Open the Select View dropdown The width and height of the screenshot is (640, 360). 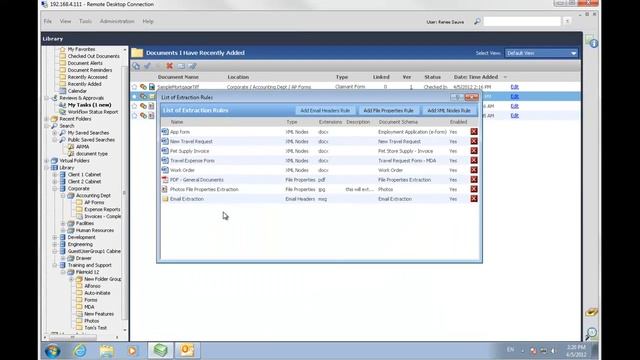pos(541,53)
